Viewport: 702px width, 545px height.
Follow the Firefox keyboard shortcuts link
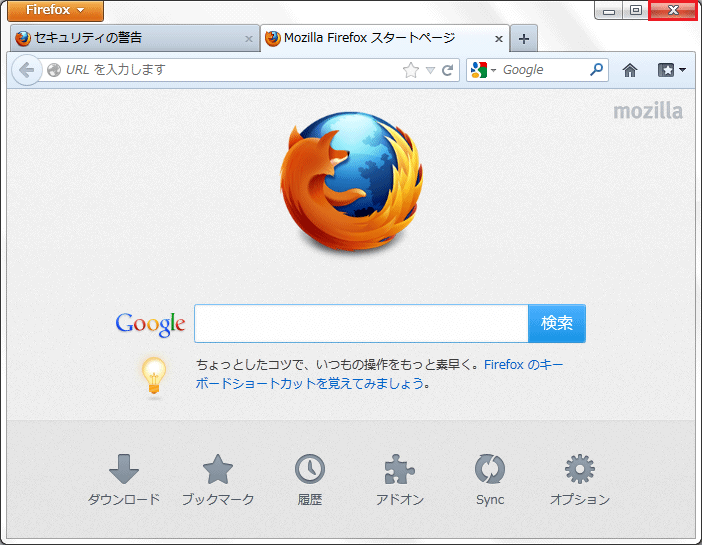523,366
